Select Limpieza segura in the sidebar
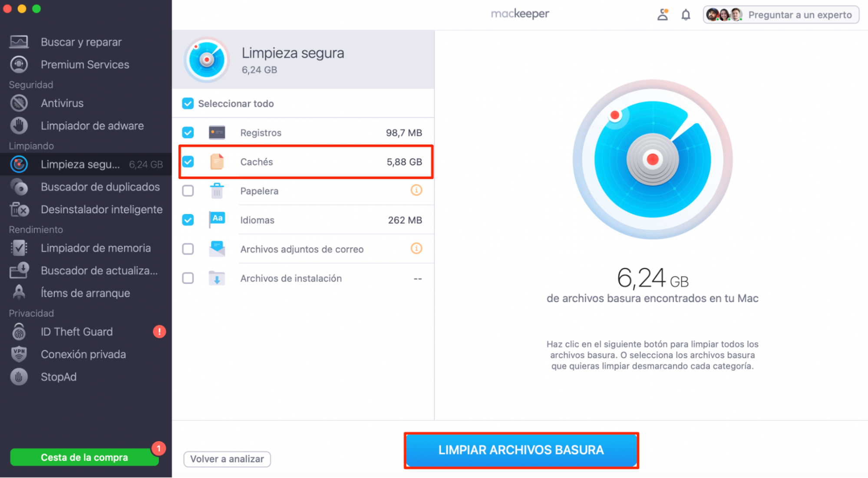Screen dimensions: 868x478 (x=86, y=164)
